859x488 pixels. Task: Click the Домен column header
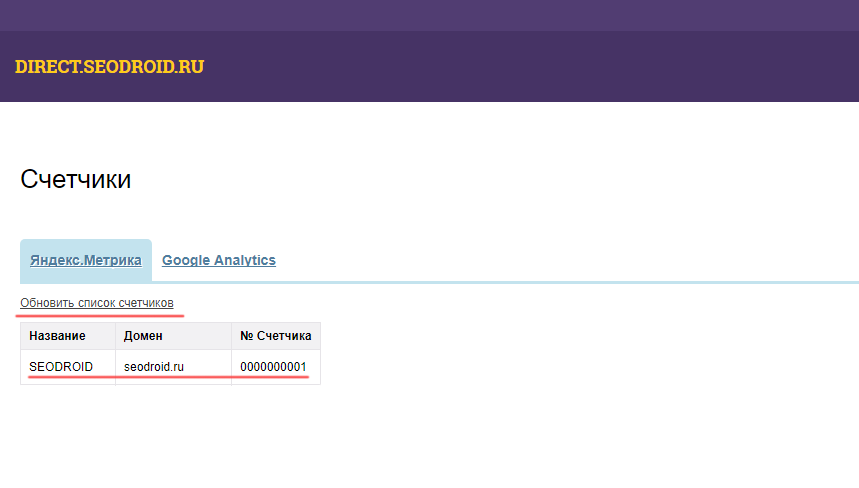coord(143,336)
